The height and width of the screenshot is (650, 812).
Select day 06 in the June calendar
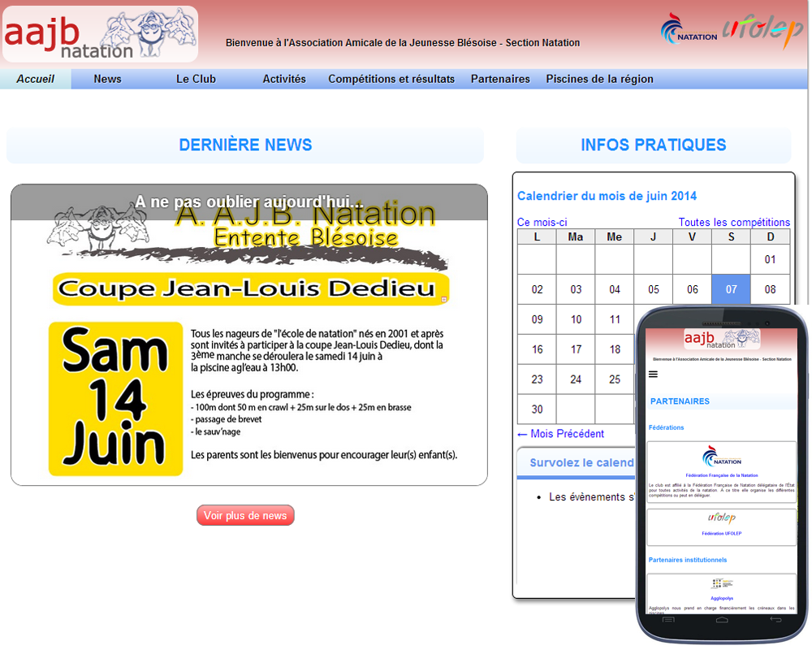click(x=693, y=289)
